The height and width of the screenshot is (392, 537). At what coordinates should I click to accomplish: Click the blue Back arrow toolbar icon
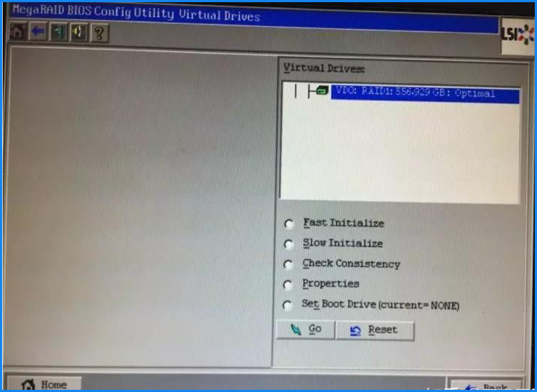tap(38, 31)
